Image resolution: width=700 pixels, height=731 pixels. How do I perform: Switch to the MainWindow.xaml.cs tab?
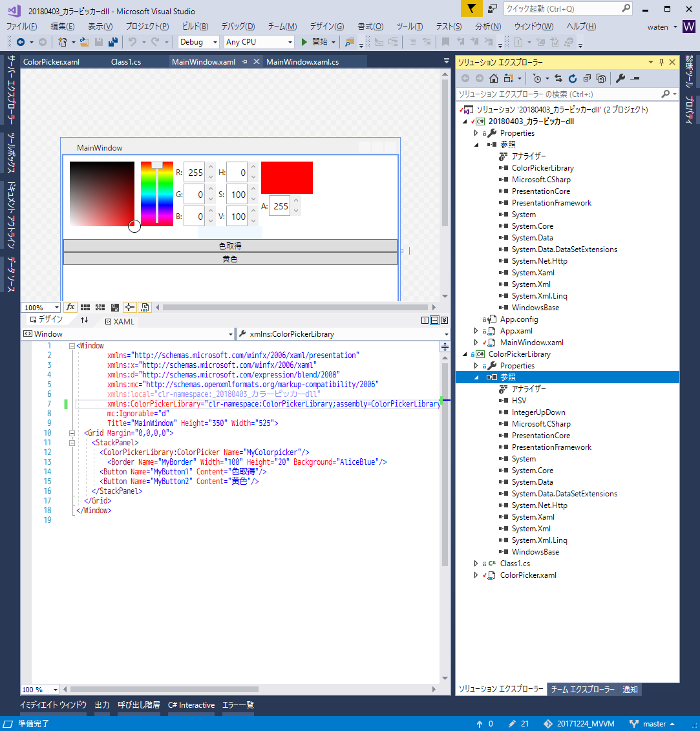302,62
